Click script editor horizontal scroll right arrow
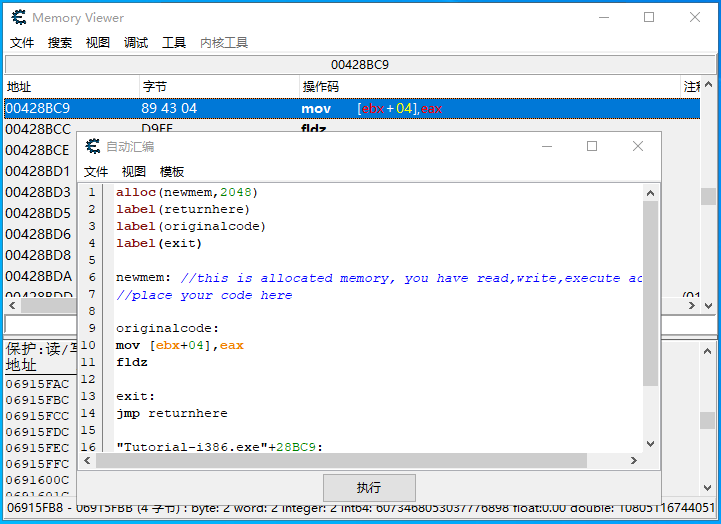 tap(634, 460)
